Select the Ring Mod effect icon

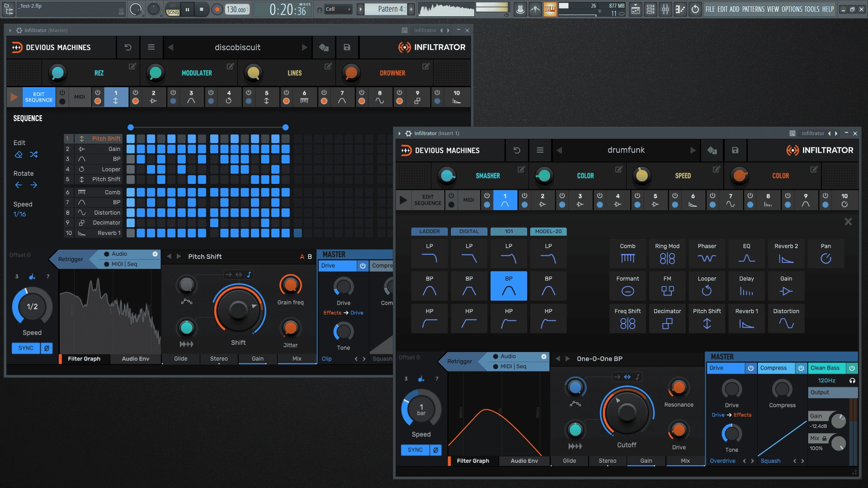click(x=667, y=253)
